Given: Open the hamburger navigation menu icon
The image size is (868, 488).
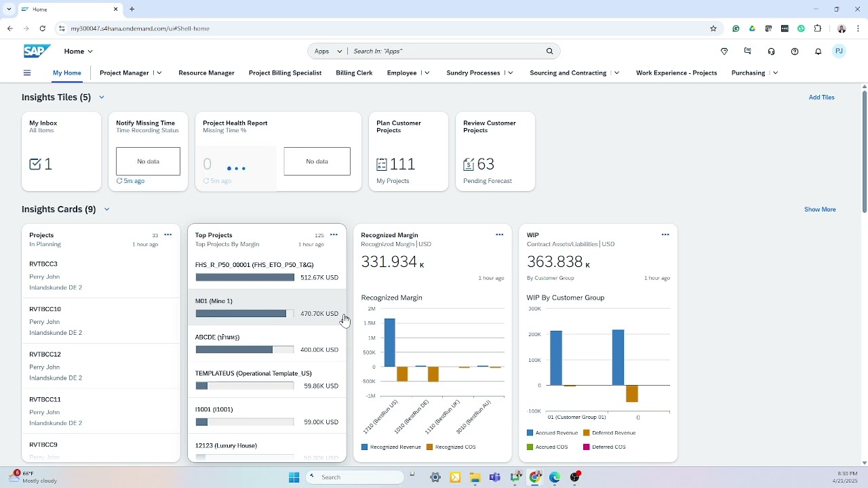Looking at the screenshot, I should [x=27, y=73].
